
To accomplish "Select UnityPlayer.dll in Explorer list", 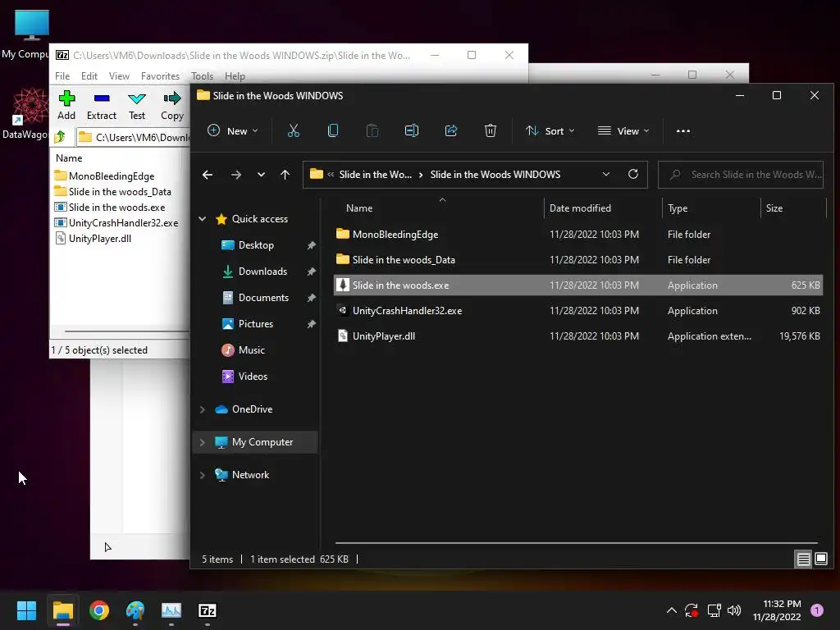I will [578, 336].
